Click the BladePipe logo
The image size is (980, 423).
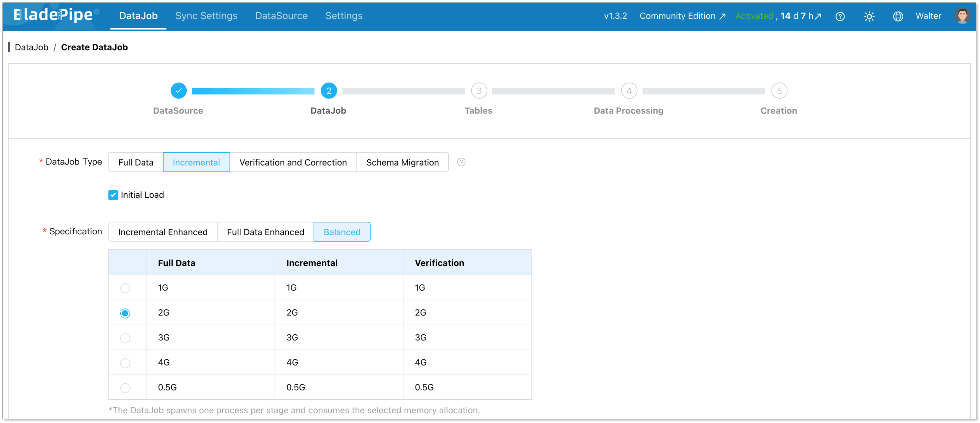tap(53, 15)
